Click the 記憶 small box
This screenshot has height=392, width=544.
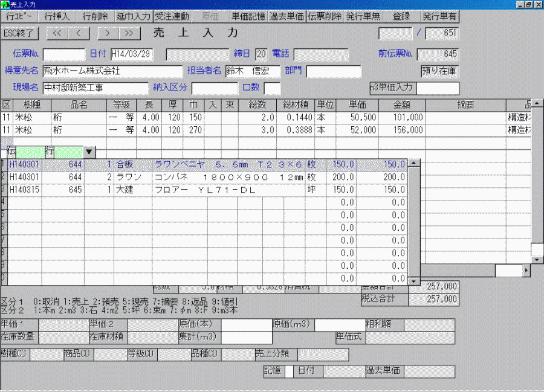289,371
